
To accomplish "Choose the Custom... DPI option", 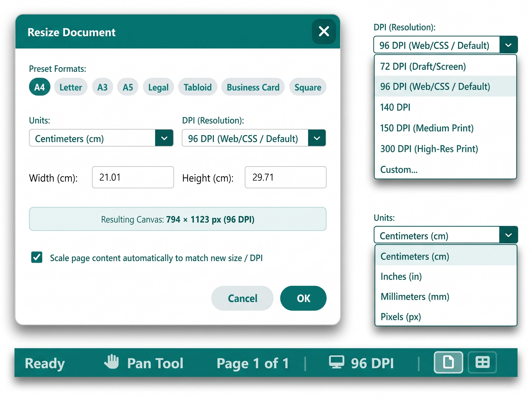I will pyautogui.click(x=445, y=169).
